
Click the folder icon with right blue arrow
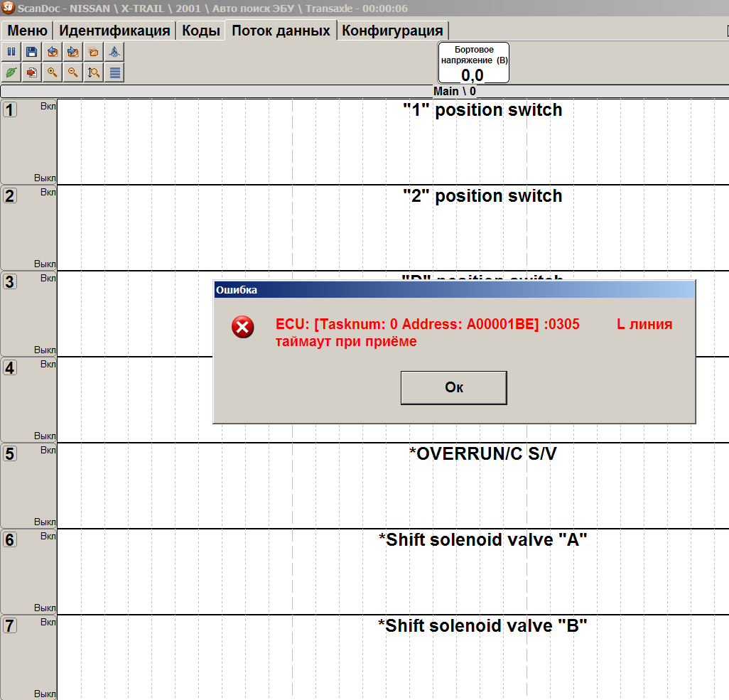[72, 52]
